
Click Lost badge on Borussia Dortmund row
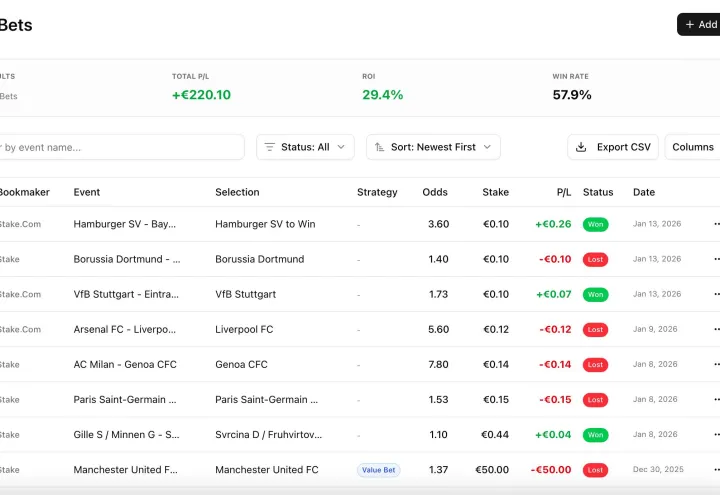click(595, 259)
